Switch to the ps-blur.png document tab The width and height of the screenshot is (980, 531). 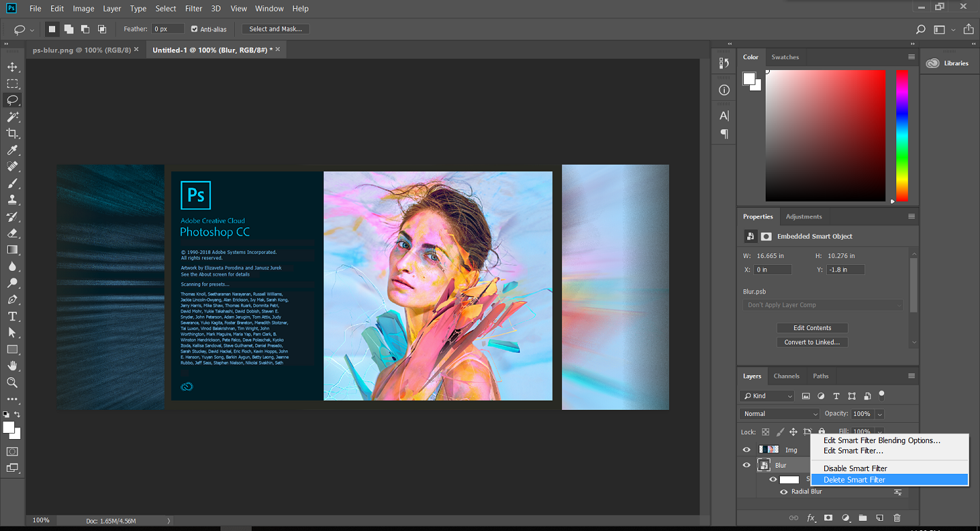coord(82,50)
